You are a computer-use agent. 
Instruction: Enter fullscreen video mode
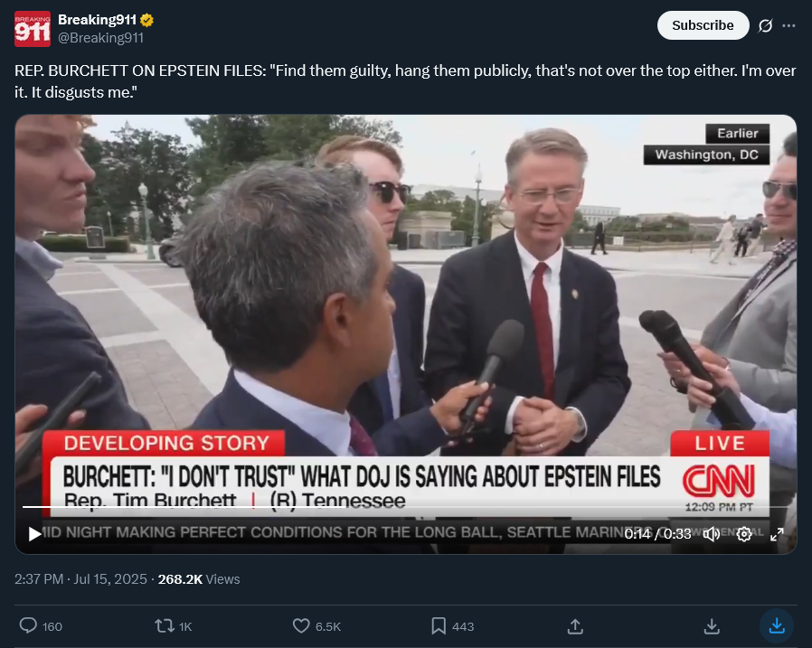click(x=777, y=534)
